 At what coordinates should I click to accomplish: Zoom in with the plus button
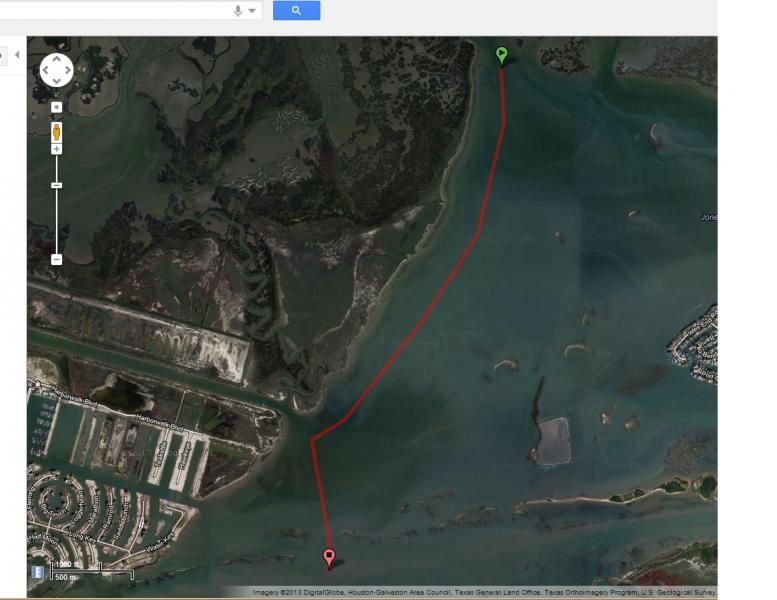[56, 149]
